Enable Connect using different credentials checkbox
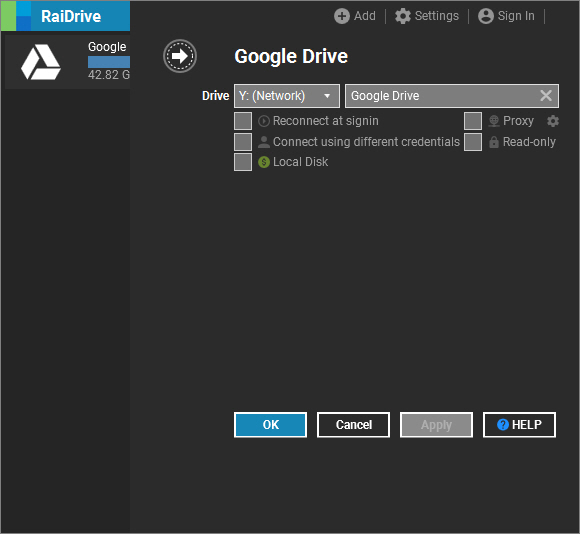Viewport: 580px width, 534px height. point(243,142)
